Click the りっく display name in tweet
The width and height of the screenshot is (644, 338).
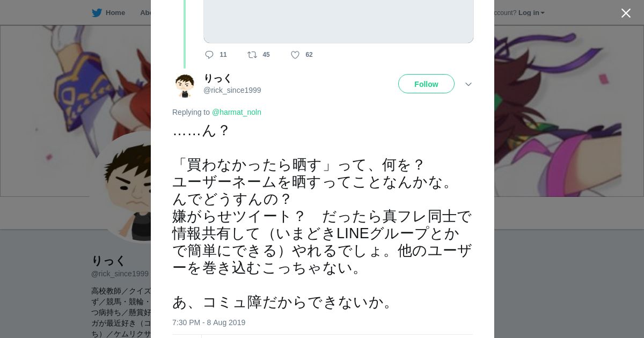pyautogui.click(x=217, y=78)
